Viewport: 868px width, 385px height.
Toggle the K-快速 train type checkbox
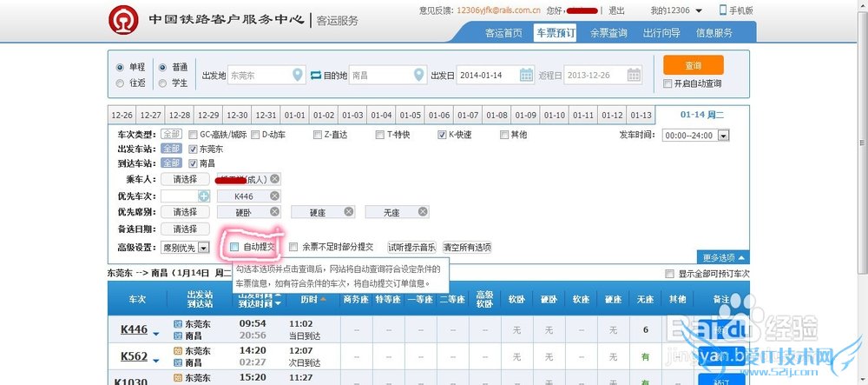point(441,135)
